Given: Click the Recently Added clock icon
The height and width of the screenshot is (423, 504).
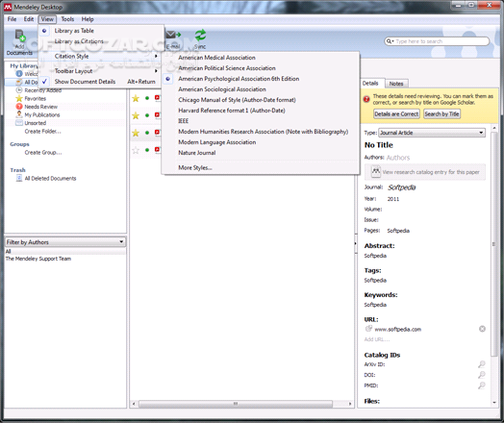Looking at the screenshot, I should pyautogui.click(x=19, y=90).
